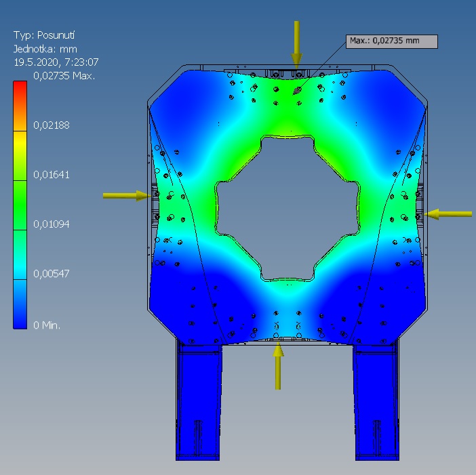476x475 pixels.
Task: Click the green segment of the color bar
Action: (x=20, y=205)
